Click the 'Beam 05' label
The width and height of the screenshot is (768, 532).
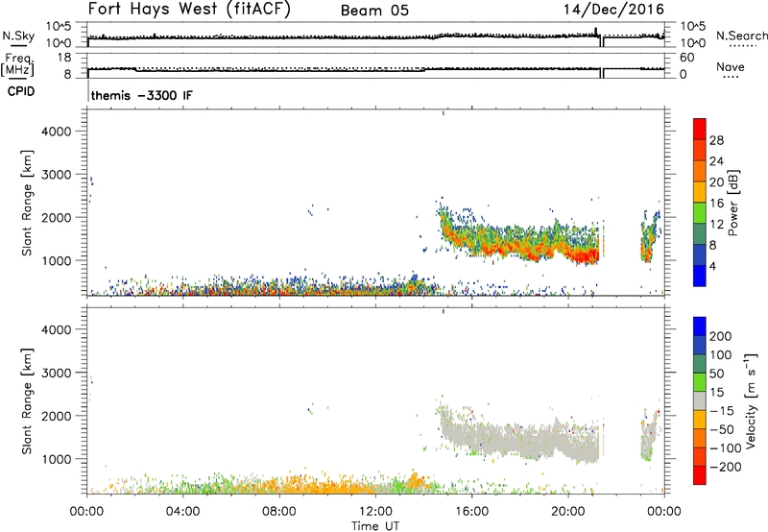click(374, 11)
